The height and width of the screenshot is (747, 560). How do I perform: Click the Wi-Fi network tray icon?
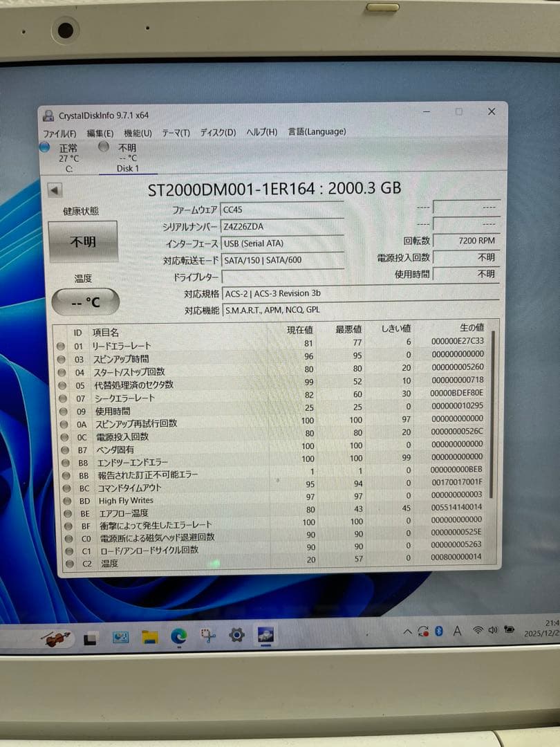(478, 630)
